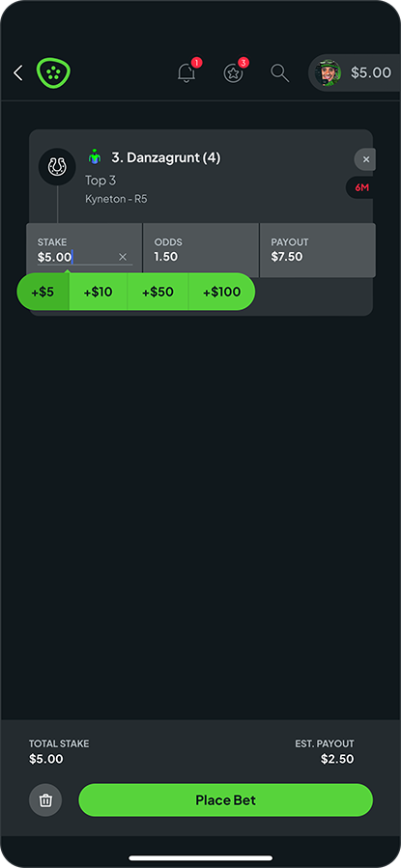This screenshot has width=401, height=868.
Task: Add +$10 to stake
Action: click(x=98, y=292)
